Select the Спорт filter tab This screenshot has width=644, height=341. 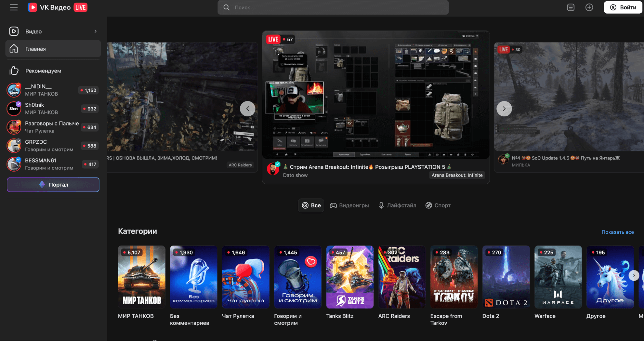(x=438, y=205)
